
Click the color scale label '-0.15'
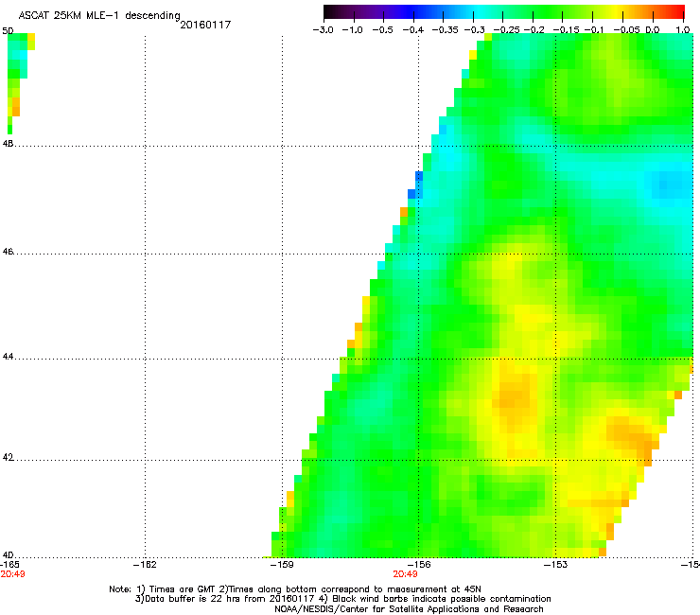[566, 30]
